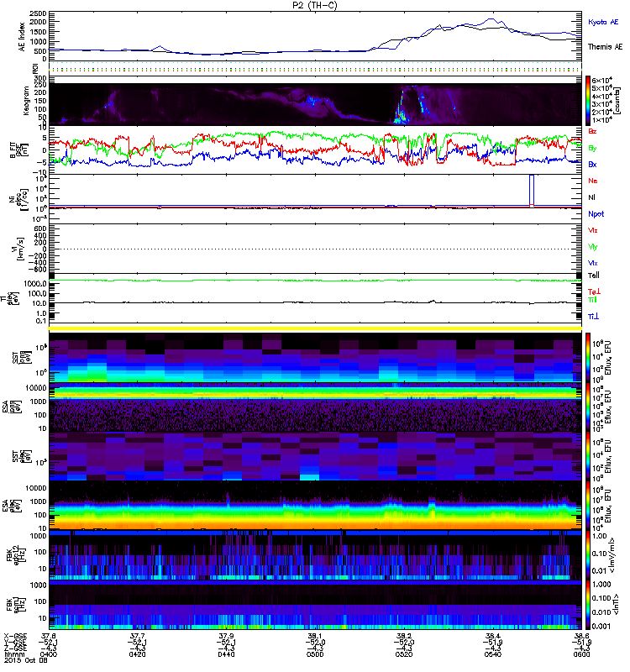Click the 0500 time tick label
The image size is (630, 672).
click(315, 654)
